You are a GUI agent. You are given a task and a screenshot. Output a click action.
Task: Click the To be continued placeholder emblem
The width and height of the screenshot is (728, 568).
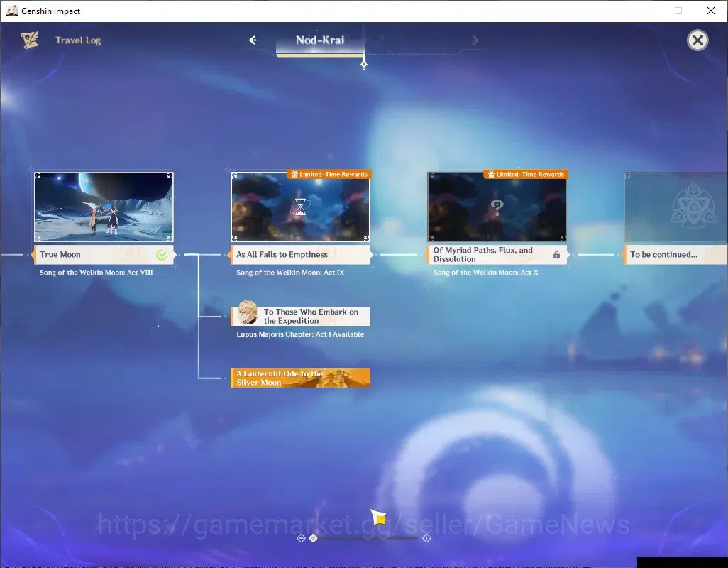[x=693, y=204]
